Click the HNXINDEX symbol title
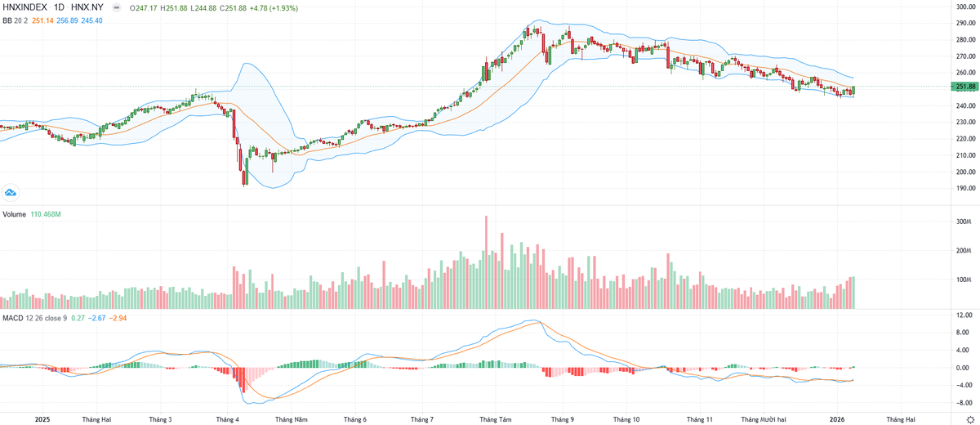Viewport: 980px width, 425px height. tap(24, 7)
